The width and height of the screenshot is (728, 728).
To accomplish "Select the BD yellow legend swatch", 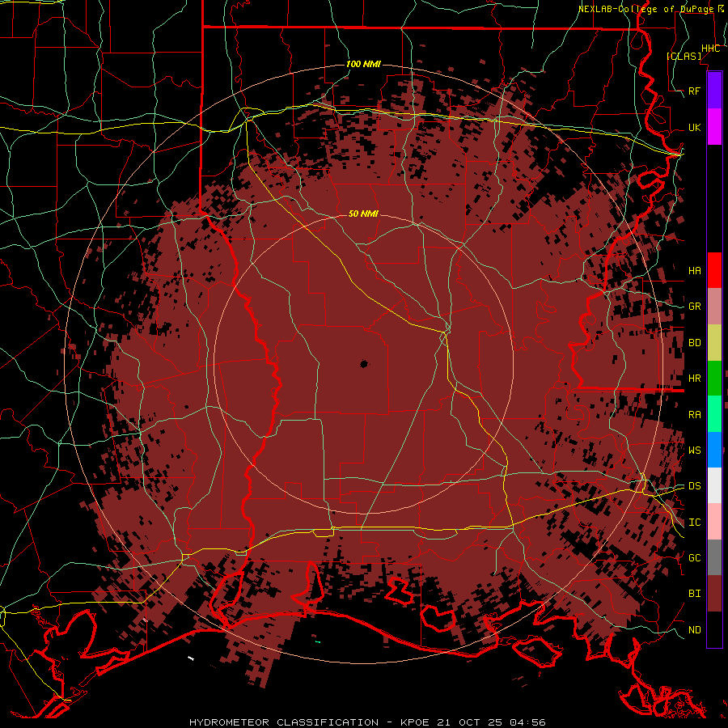I will tap(714, 342).
